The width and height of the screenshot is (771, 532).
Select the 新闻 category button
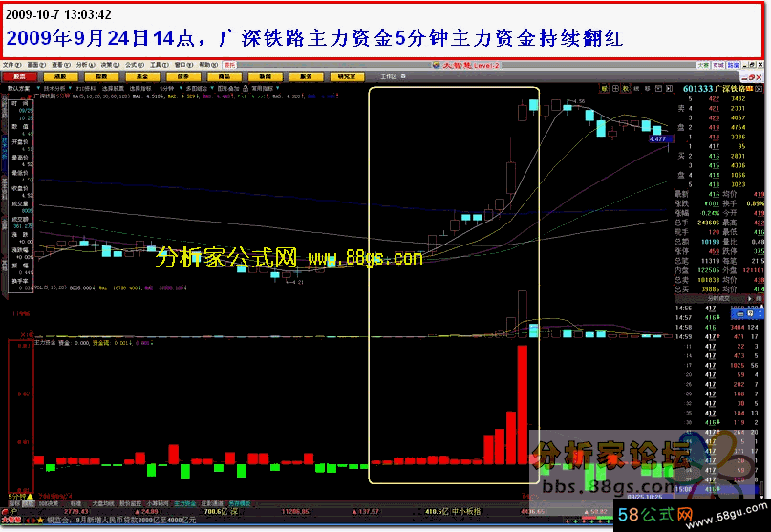[x=265, y=76]
